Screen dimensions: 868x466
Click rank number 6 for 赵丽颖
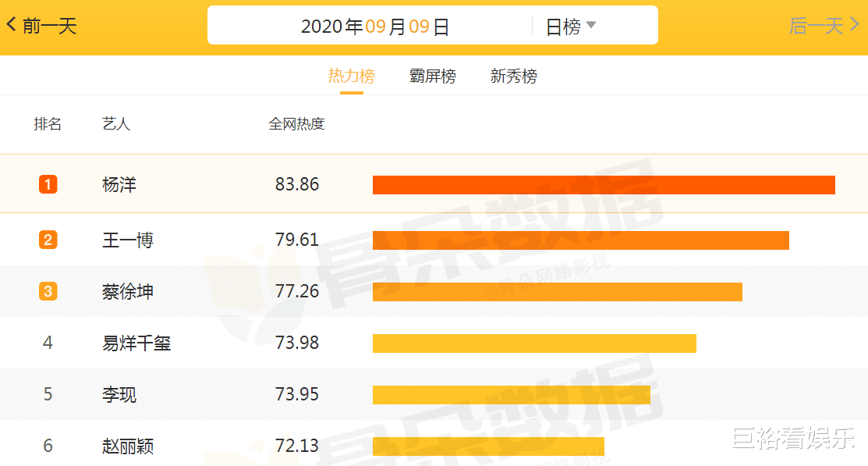click(48, 446)
